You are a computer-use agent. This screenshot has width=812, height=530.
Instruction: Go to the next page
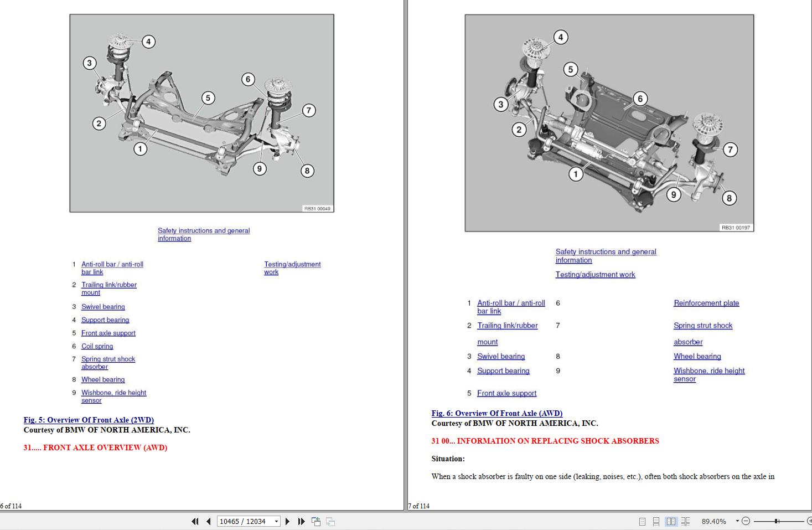(287, 521)
